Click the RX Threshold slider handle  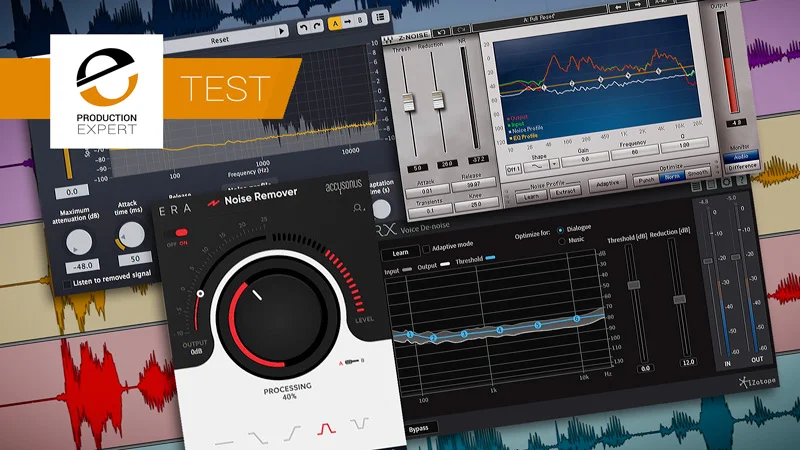[x=633, y=285]
